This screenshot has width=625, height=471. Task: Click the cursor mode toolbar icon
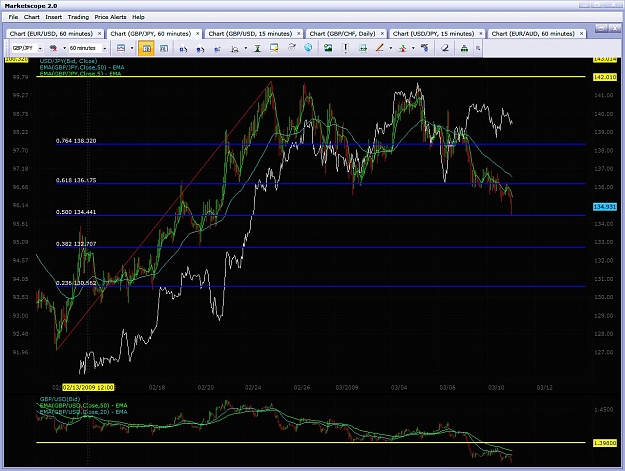click(235, 49)
